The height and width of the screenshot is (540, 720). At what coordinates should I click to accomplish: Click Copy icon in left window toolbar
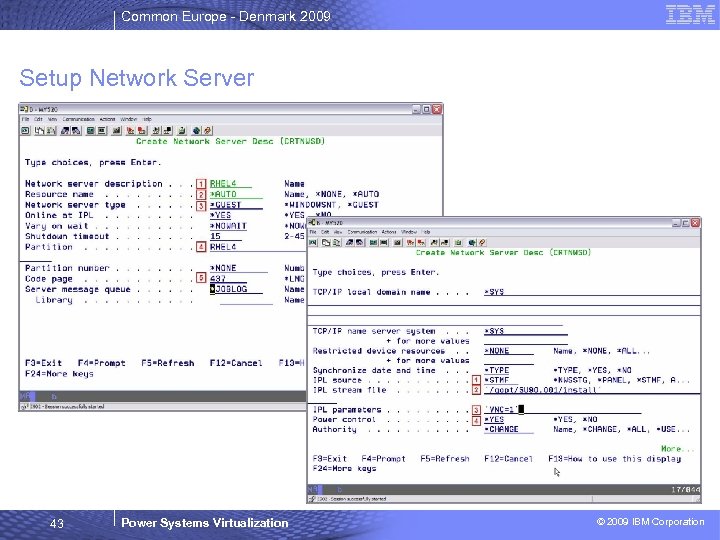[39, 130]
